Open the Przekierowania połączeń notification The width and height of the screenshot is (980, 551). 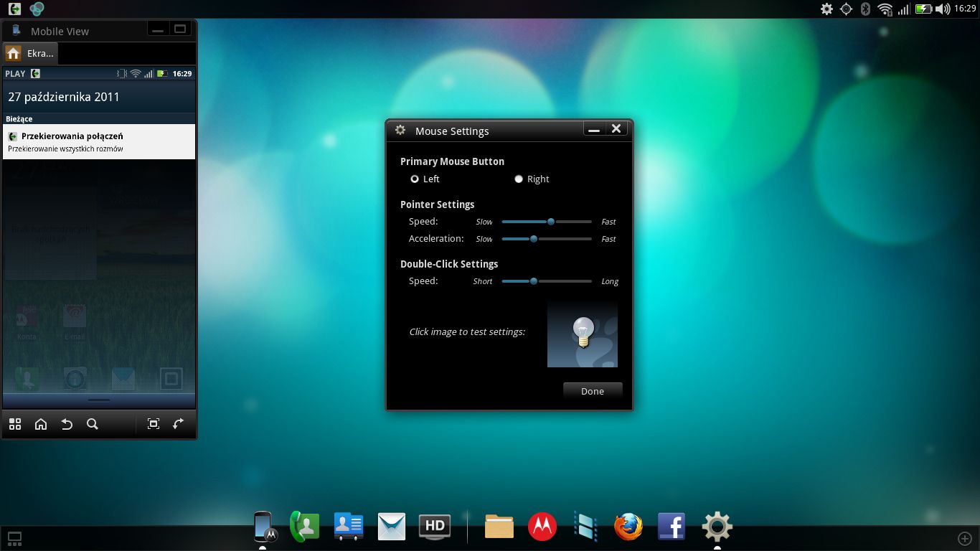coord(99,142)
